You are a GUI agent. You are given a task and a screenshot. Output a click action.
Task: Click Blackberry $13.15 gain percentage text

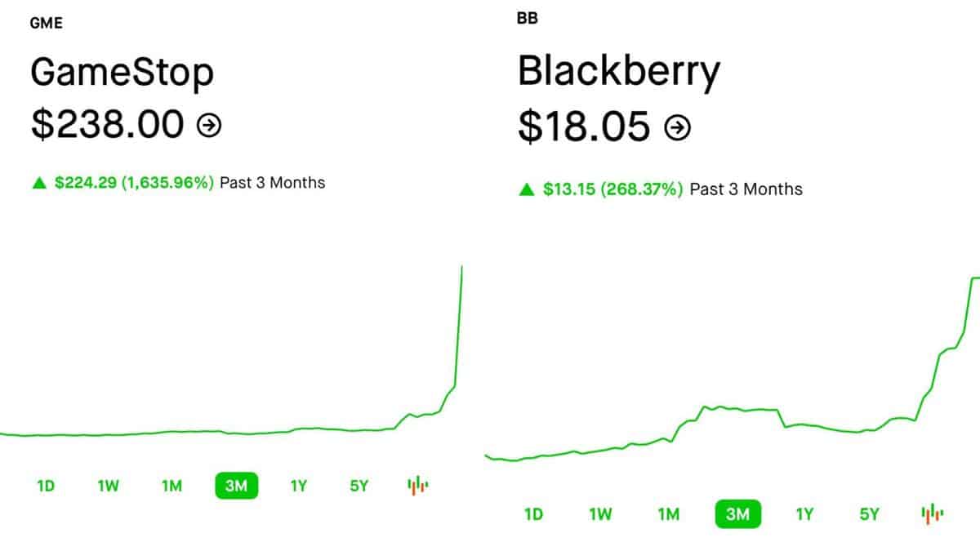(612, 189)
